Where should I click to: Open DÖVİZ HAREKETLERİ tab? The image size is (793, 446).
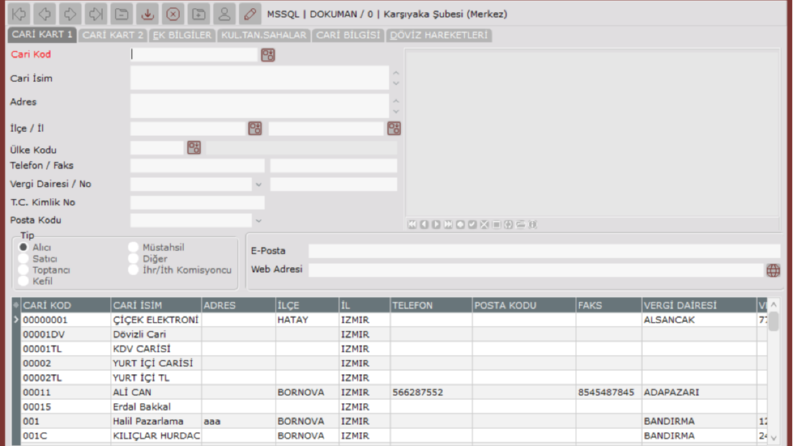[x=438, y=35]
